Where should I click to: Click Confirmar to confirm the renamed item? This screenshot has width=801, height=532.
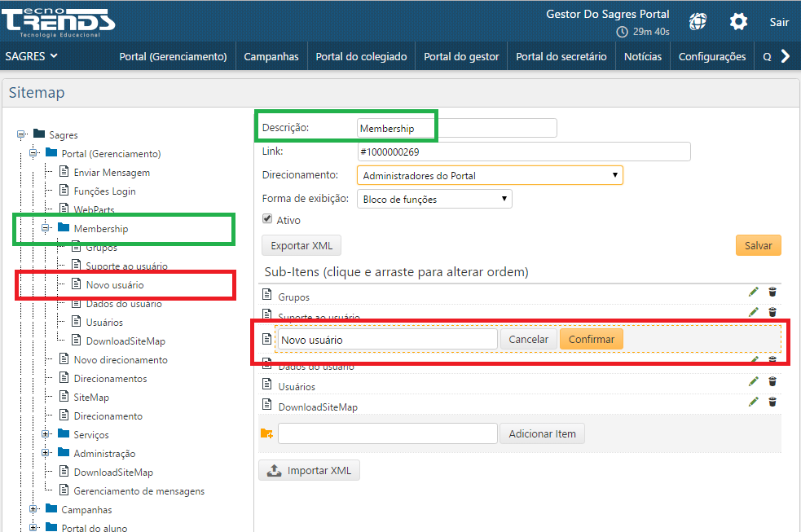tap(591, 339)
